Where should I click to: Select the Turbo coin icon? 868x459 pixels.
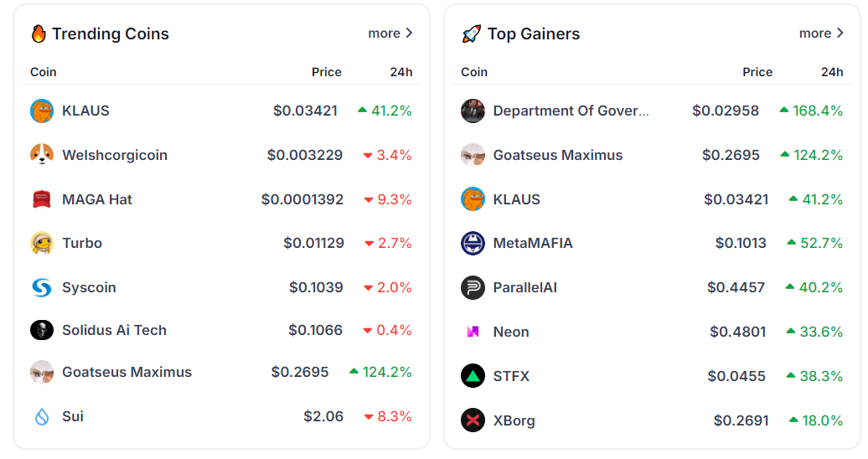pos(42,243)
